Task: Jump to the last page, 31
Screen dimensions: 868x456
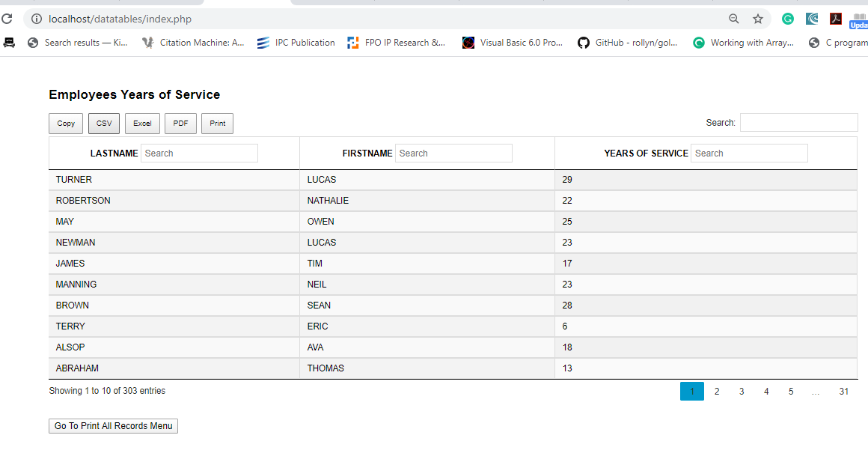Action: point(844,392)
